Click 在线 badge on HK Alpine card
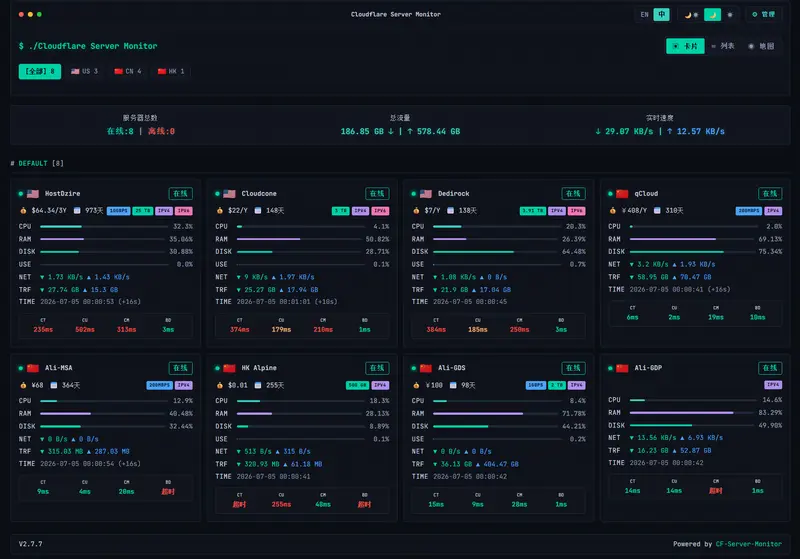 click(x=377, y=368)
